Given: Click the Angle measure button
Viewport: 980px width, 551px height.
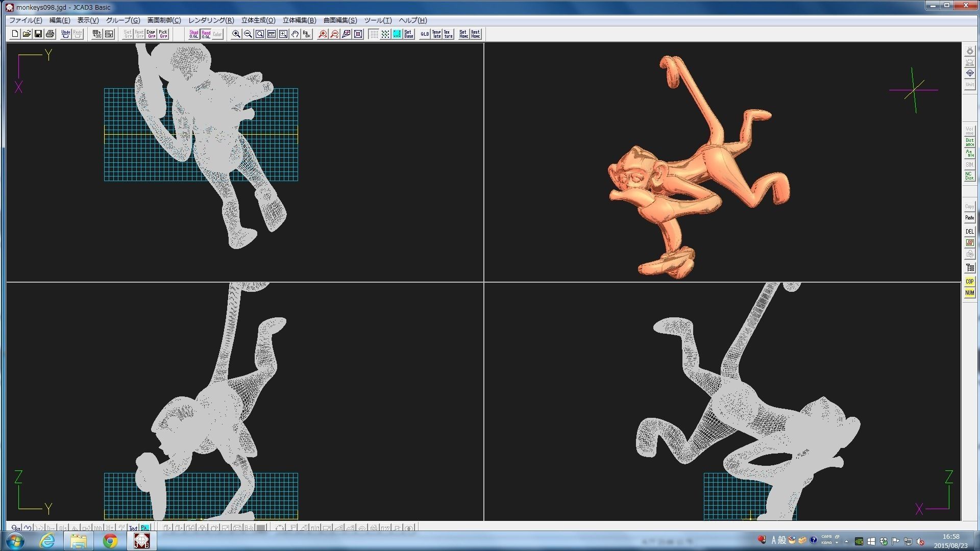Looking at the screenshot, I should pos(969,154).
